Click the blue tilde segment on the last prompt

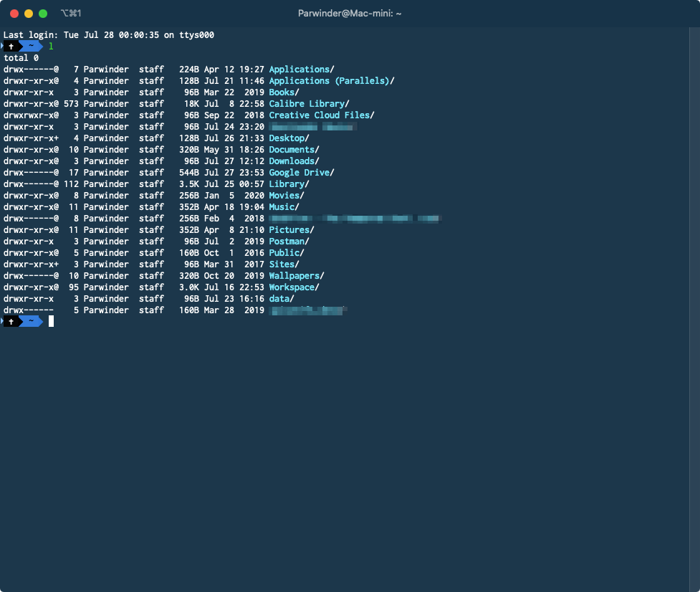31,322
